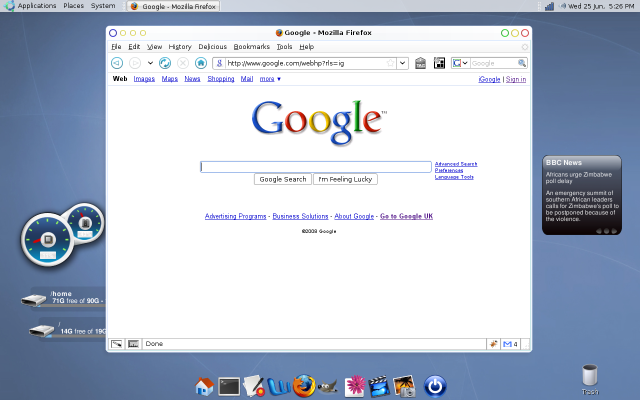Click the Delicious tag toolbar icon

[x=420, y=63]
